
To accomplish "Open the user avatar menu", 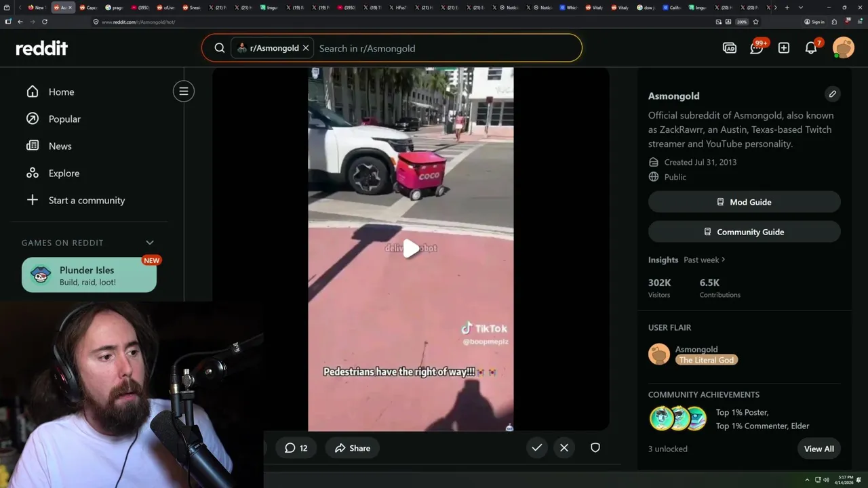I will 844,48.
